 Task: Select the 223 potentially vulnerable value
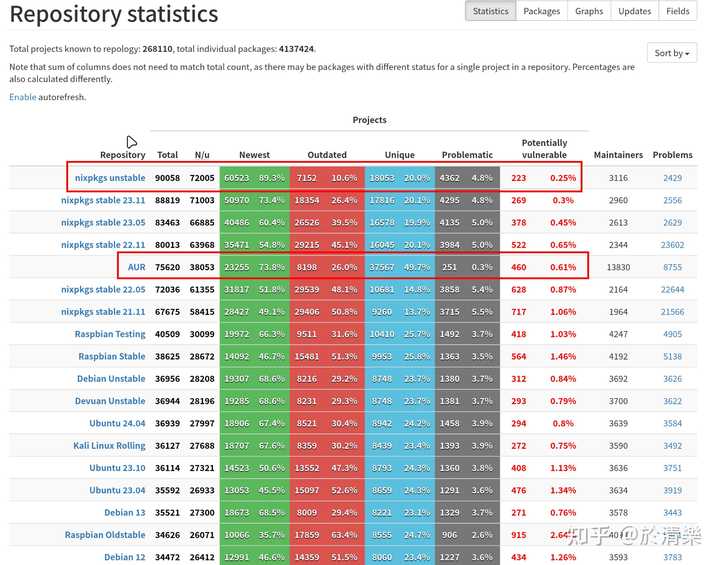pos(518,178)
